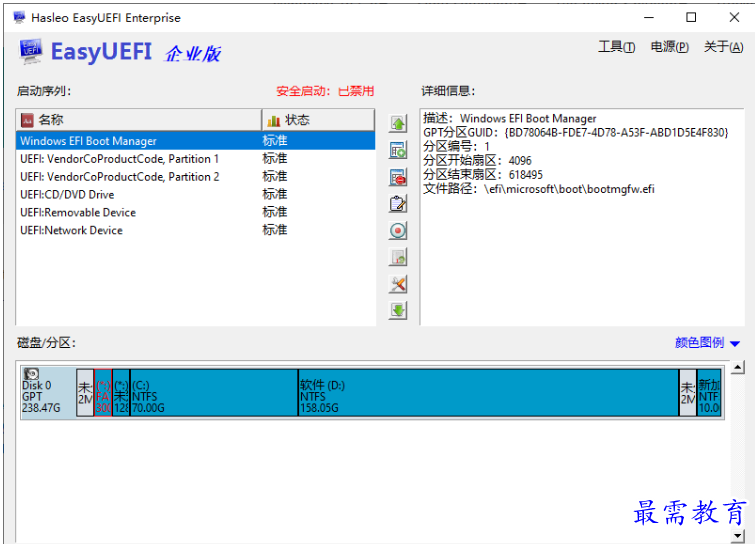
Task: Select UEFI:Network Device entry
Action: coord(195,230)
